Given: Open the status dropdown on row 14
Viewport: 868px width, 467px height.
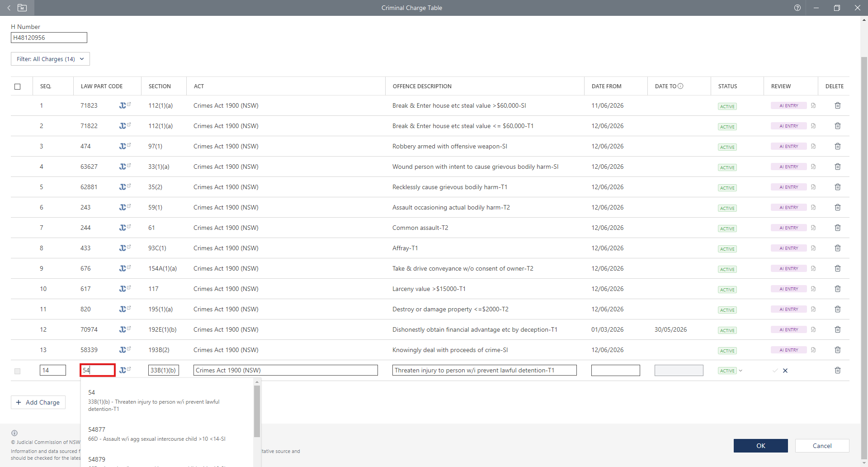Looking at the screenshot, I should [x=741, y=371].
